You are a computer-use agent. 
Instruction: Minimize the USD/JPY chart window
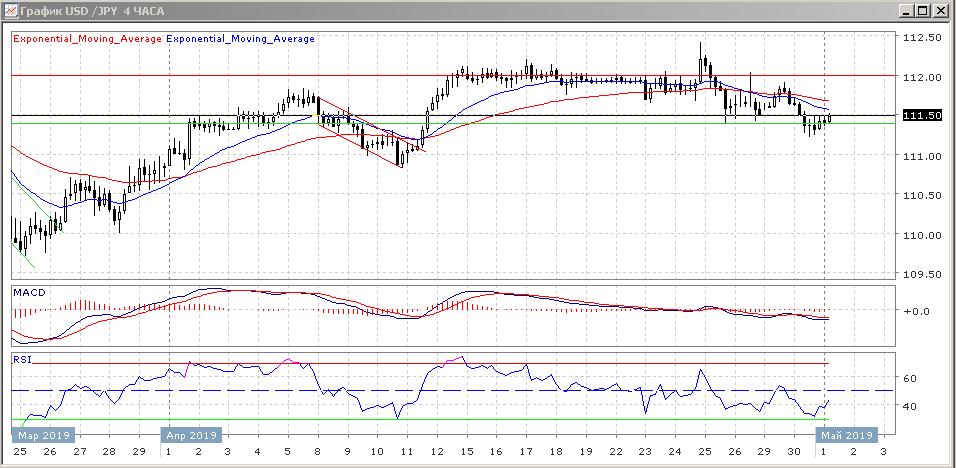point(906,11)
